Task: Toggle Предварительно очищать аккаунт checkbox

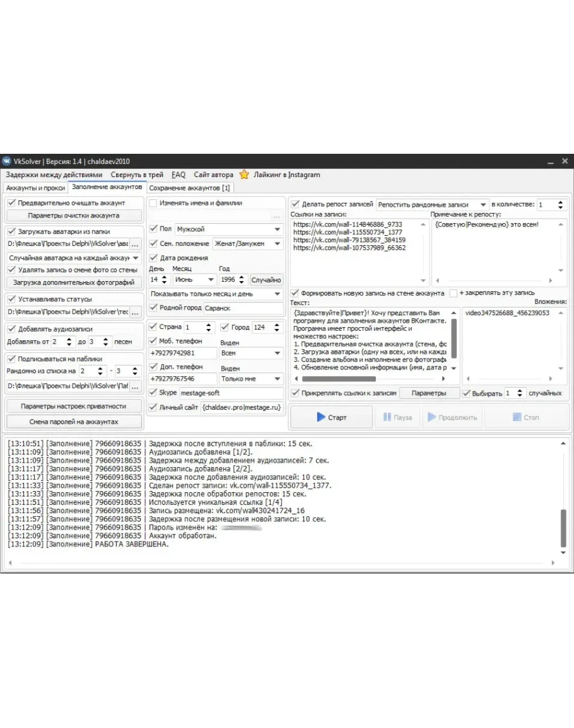Action: tap(11, 203)
